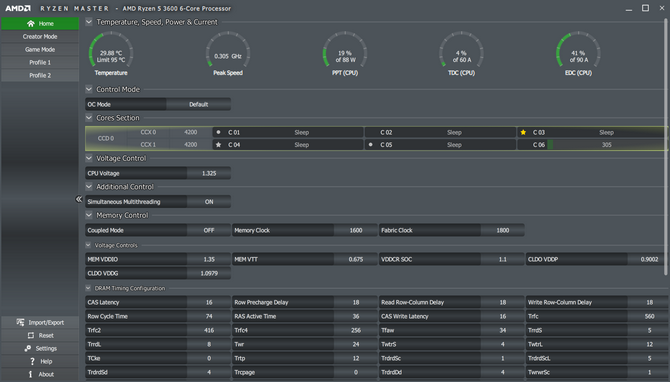The height and width of the screenshot is (382, 670).
Task: Toggle Simultaneous Multithreading ON value
Action: click(209, 202)
